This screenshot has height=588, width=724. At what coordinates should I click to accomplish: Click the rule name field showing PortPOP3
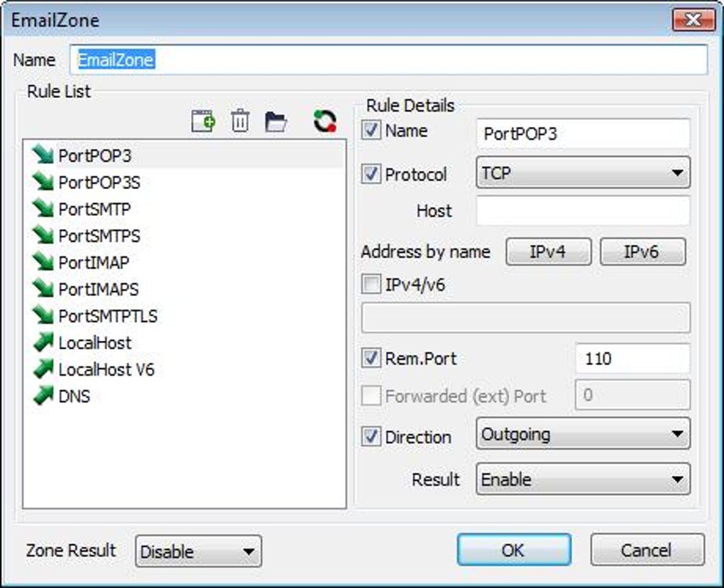click(583, 134)
